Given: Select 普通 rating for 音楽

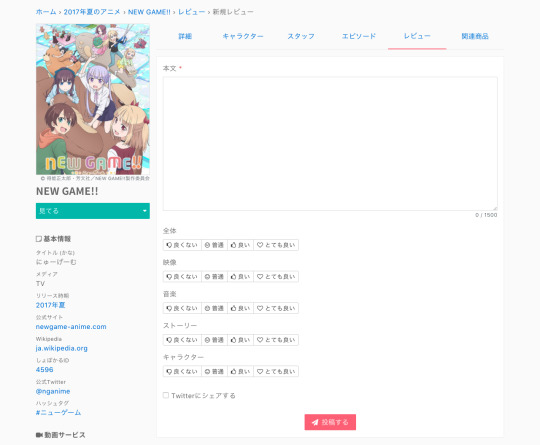Looking at the screenshot, I should pos(214,308).
